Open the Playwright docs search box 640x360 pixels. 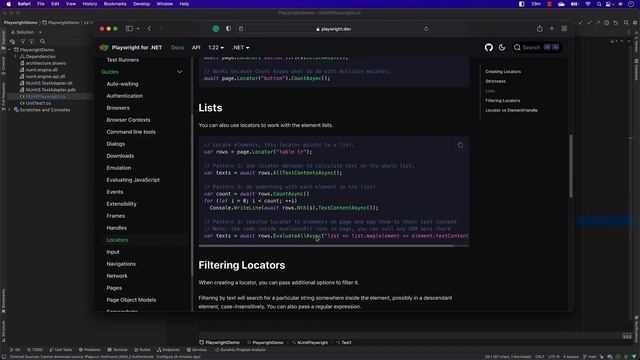tap(537, 47)
